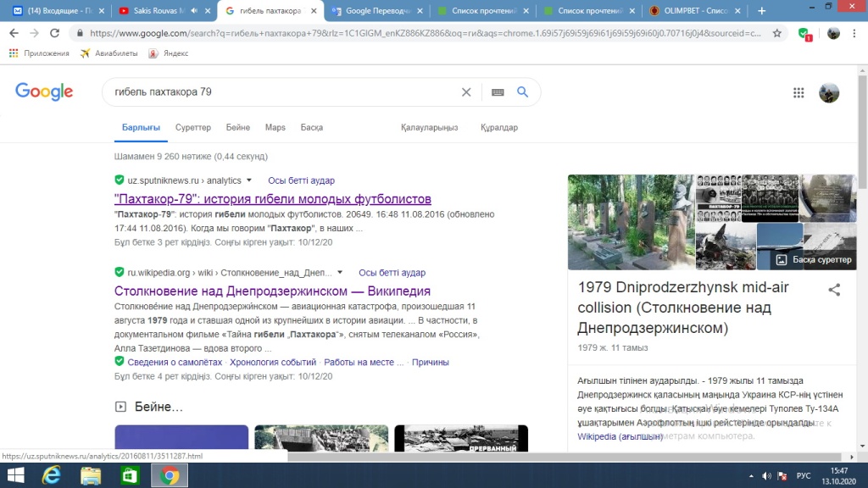
Task: Open the Басқа more menu
Action: tap(312, 127)
